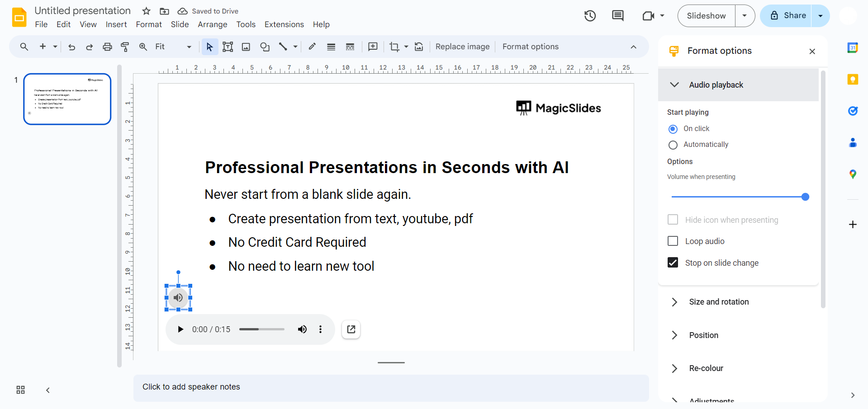Screen dimensions: 868x409
Task: Open the comments panel icon
Action: coord(617,16)
